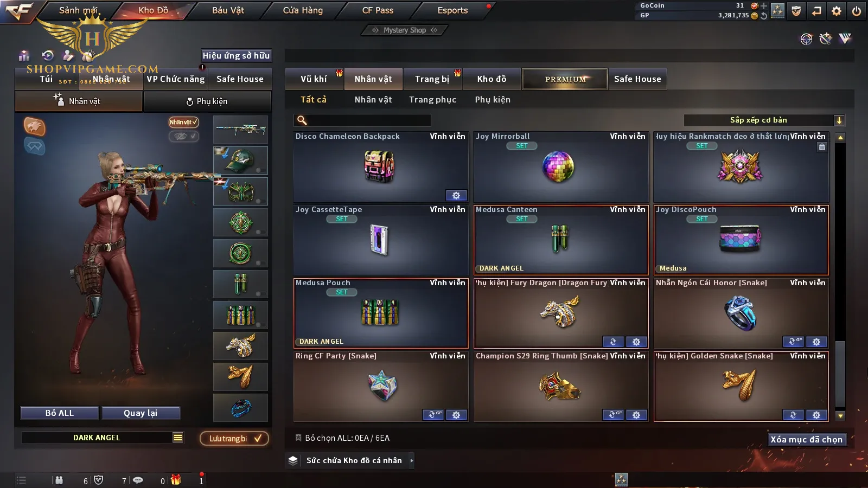The width and height of the screenshot is (868, 488).
Task: Click the power exit icon
Action: tap(857, 11)
